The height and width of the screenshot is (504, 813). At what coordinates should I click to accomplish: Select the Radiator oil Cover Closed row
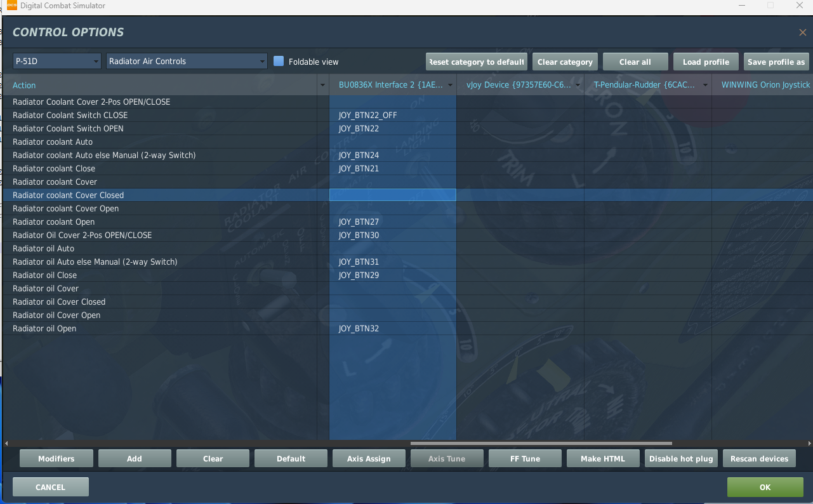[408, 302]
